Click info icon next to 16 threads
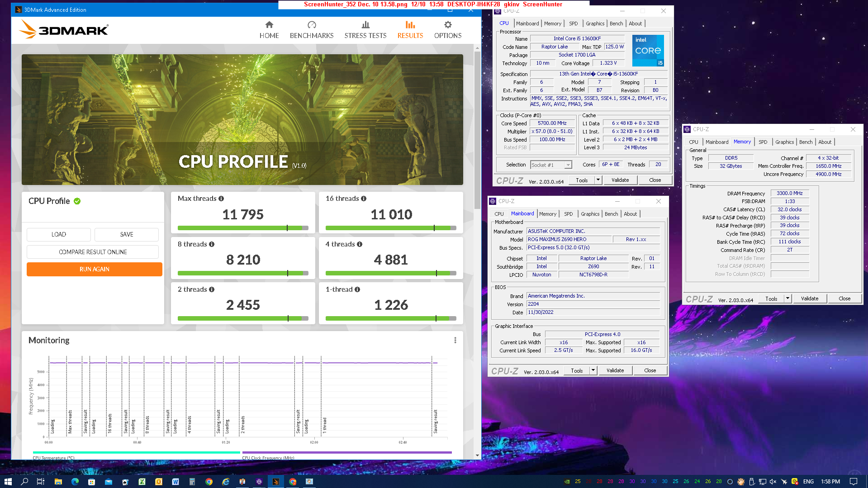The image size is (868, 488). tap(364, 199)
